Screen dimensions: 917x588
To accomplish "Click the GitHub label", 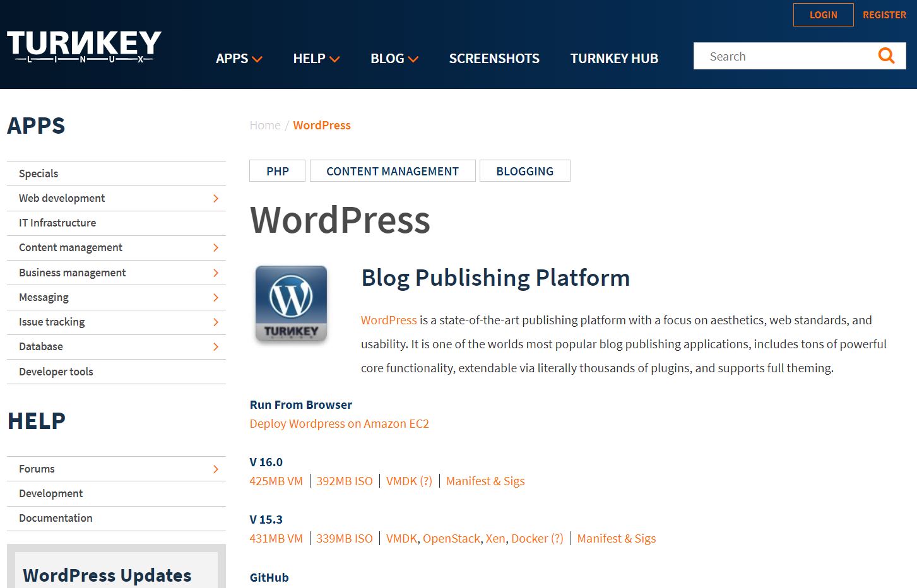I will tap(269, 577).
